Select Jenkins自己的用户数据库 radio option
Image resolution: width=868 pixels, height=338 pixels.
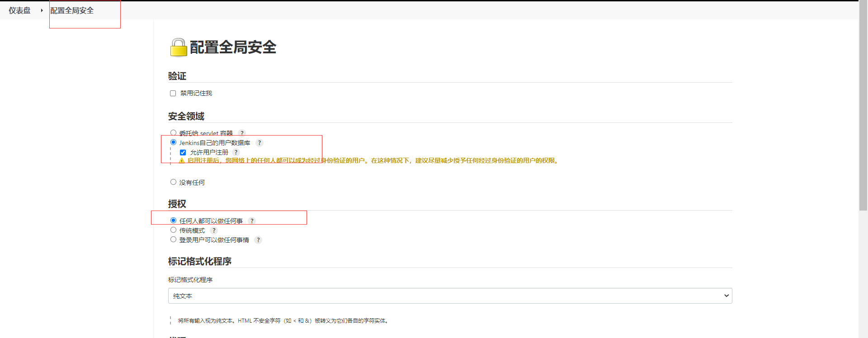pyautogui.click(x=173, y=142)
